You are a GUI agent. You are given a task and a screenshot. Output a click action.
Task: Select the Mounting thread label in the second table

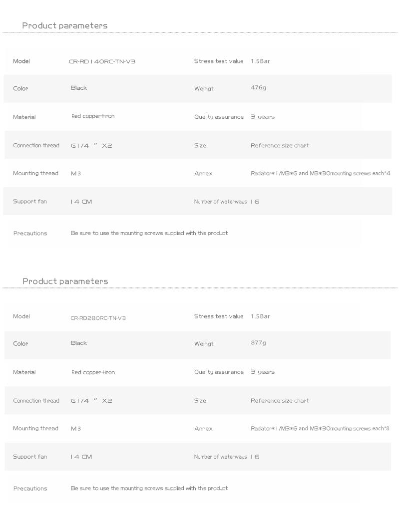click(35, 429)
